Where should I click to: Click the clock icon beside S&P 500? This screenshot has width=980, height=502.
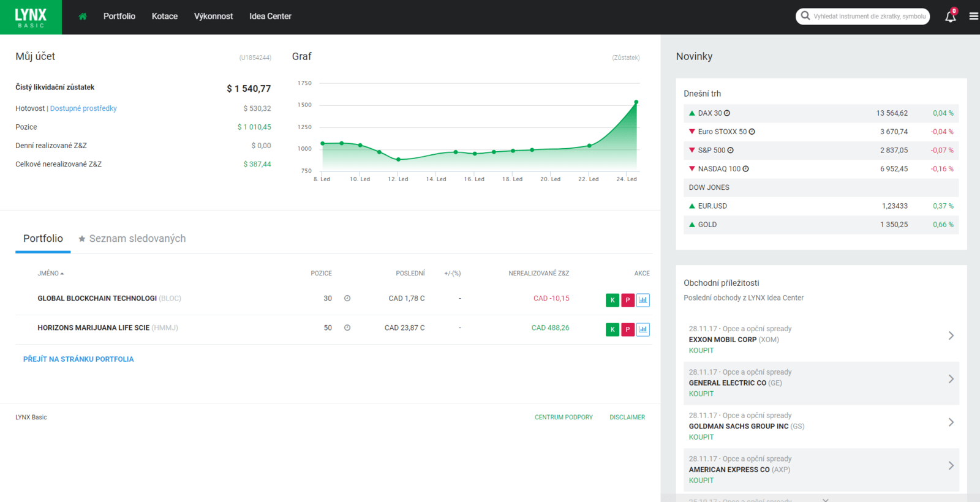[730, 150]
